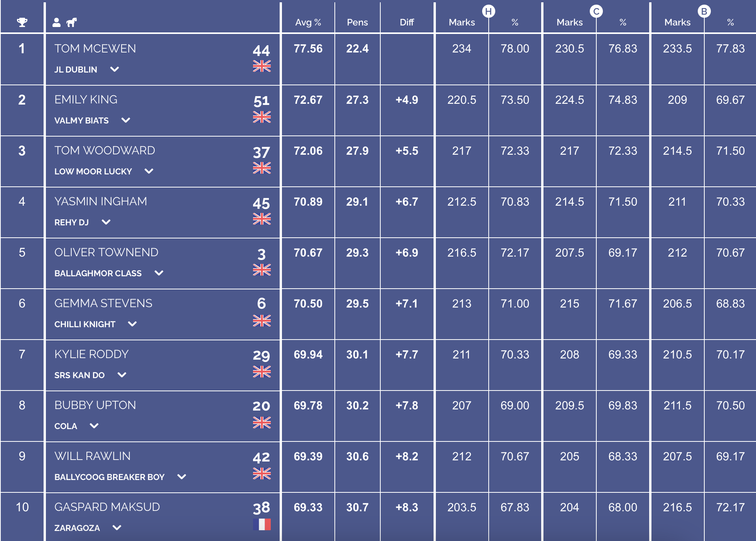Expand Ballaghmor Class details chevron
This screenshot has height=541, width=756.
[159, 273]
